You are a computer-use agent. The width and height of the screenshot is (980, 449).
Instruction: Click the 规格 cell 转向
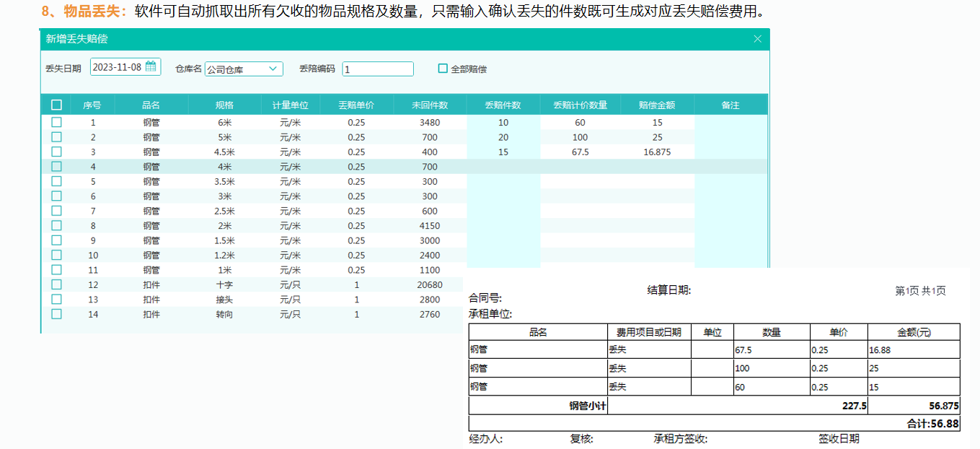(224, 314)
